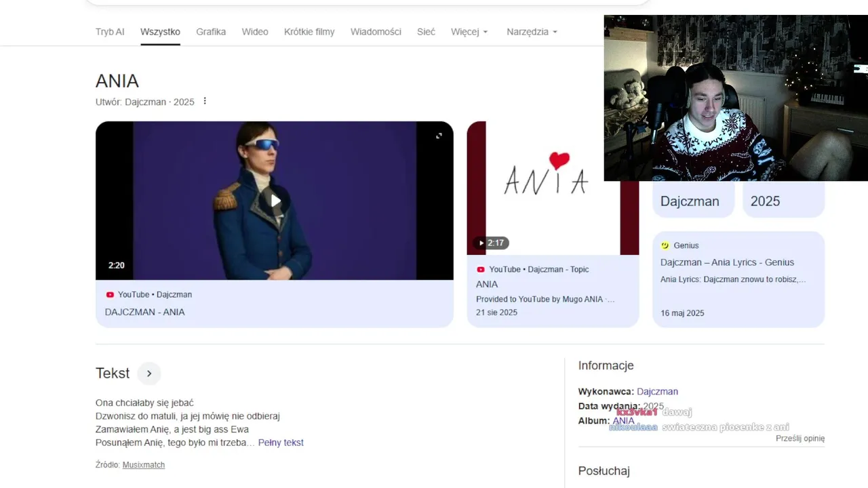The image size is (868, 488).
Task: Open the Tekst arrow button
Action: 149,373
